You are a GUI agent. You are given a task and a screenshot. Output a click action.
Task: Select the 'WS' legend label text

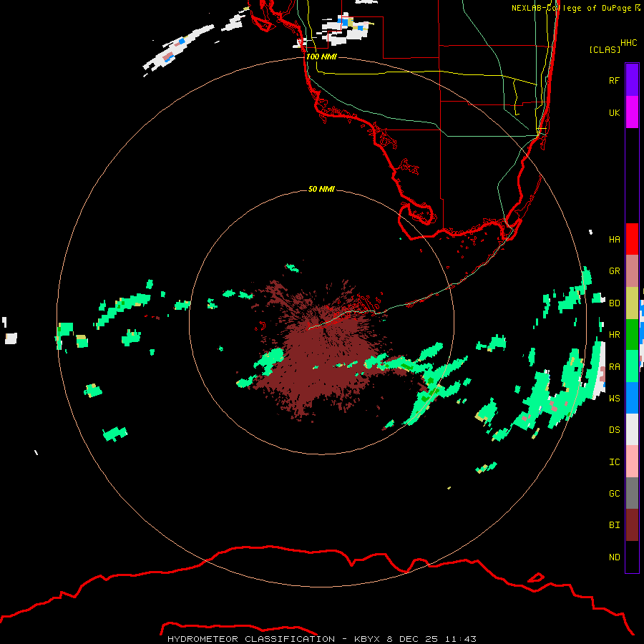pos(614,398)
